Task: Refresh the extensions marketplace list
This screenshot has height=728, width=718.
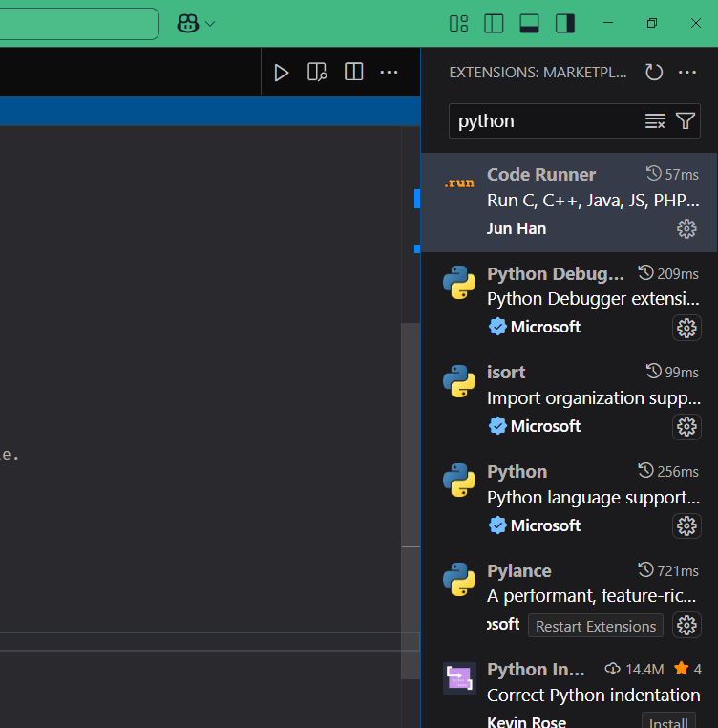Action: [654, 73]
